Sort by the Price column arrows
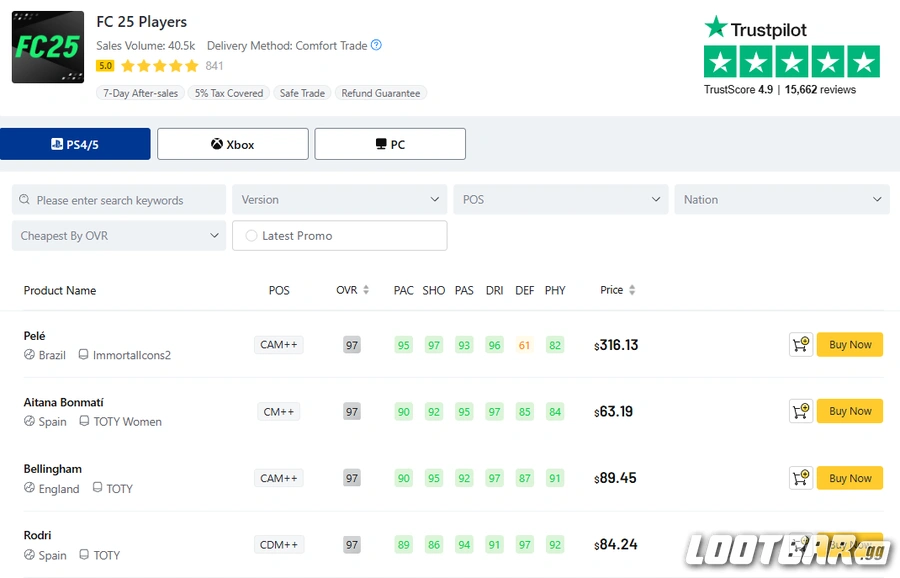The width and height of the screenshot is (900, 578). [x=632, y=290]
